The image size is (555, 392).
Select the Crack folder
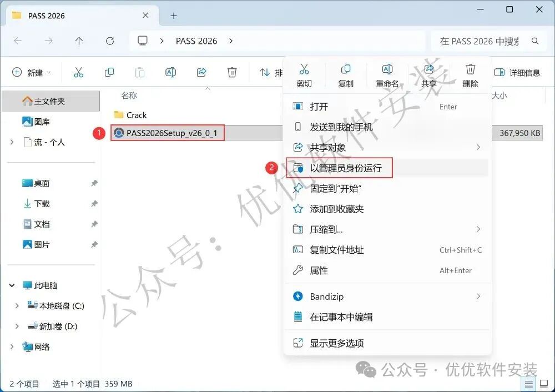[130, 115]
